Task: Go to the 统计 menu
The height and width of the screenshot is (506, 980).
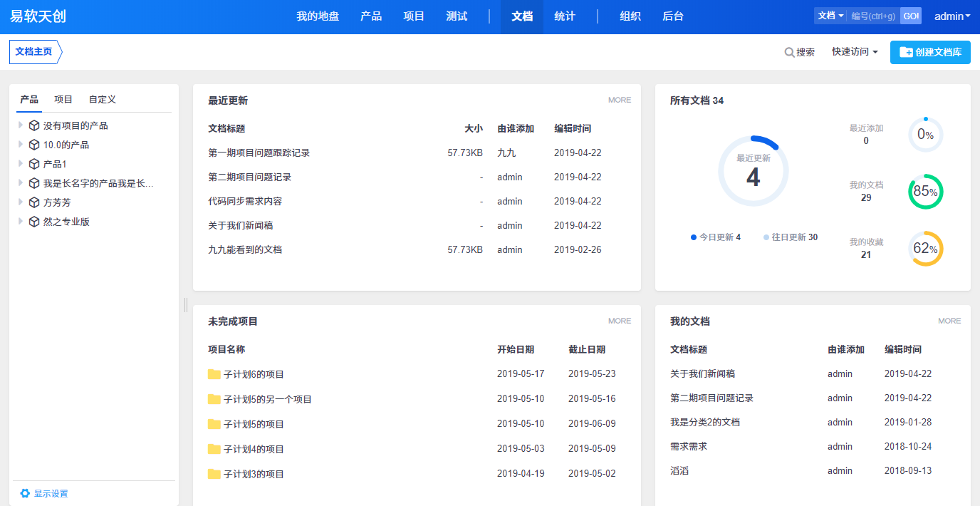Action: coord(565,16)
